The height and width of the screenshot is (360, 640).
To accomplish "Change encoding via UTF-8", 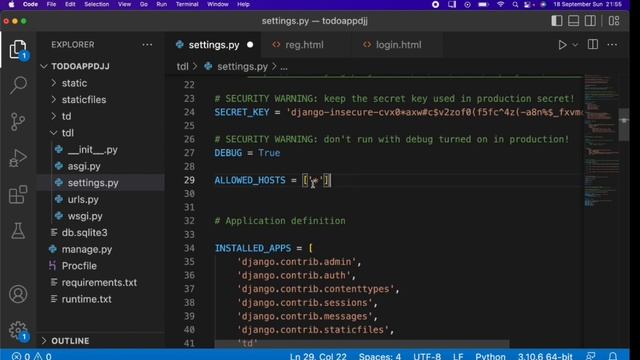I will [x=427, y=356].
